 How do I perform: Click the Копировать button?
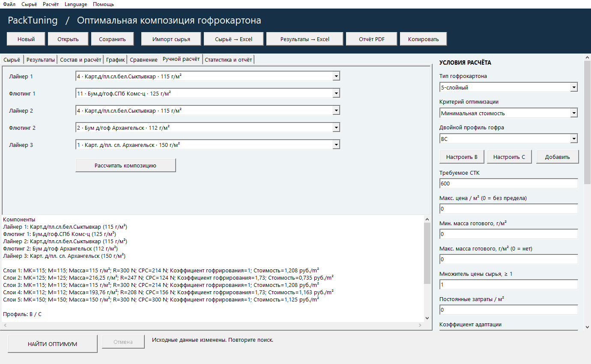pyautogui.click(x=424, y=39)
